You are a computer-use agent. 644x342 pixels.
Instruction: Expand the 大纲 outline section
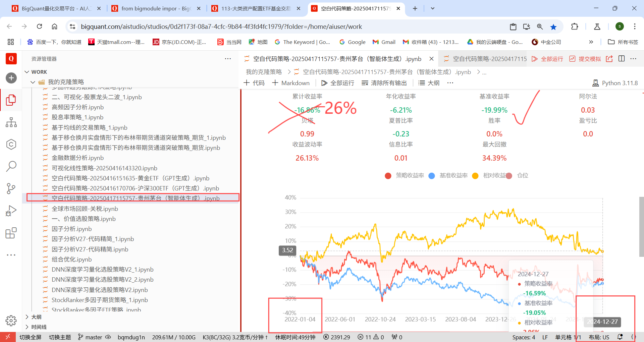click(36, 317)
